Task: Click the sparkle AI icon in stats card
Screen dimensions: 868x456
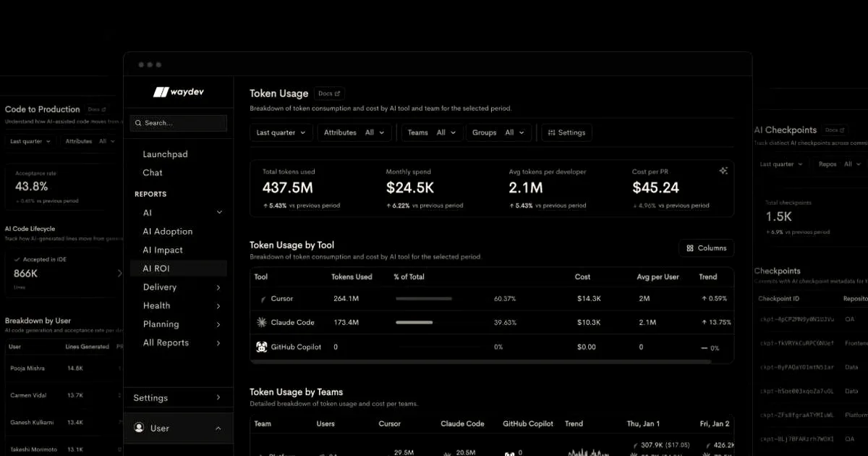Action: pyautogui.click(x=723, y=171)
